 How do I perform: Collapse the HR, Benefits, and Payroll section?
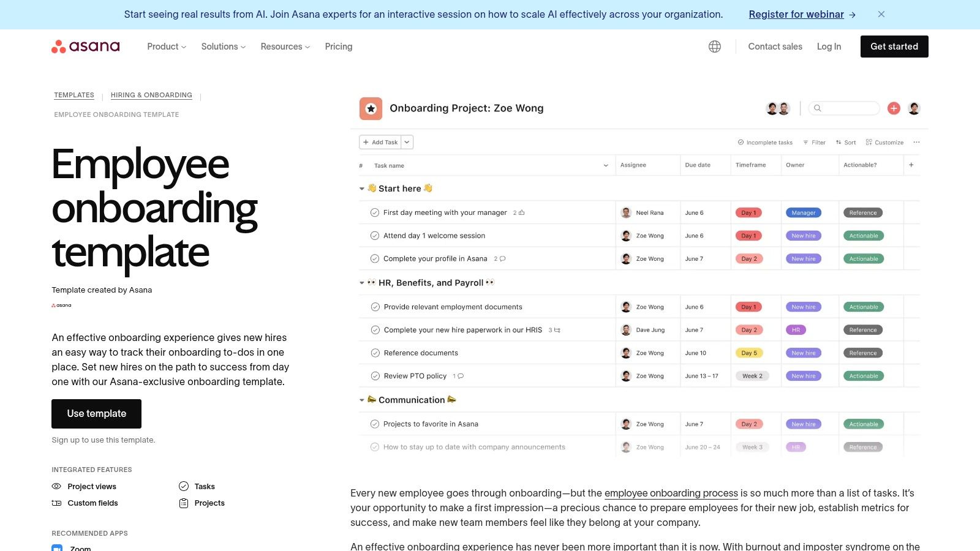coord(362,283)
